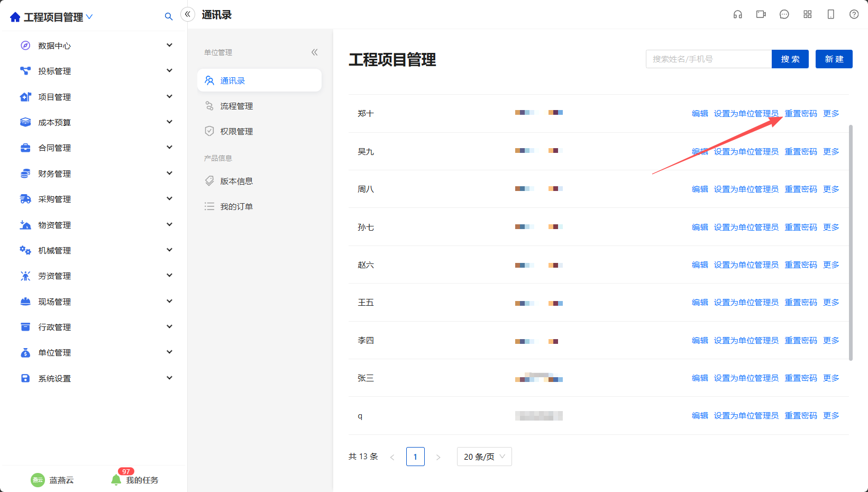Image resolution: width=868 pixels, height=492 pixels.
Task: Click 重置密码 for 郑十
Action: coord(801,113)
